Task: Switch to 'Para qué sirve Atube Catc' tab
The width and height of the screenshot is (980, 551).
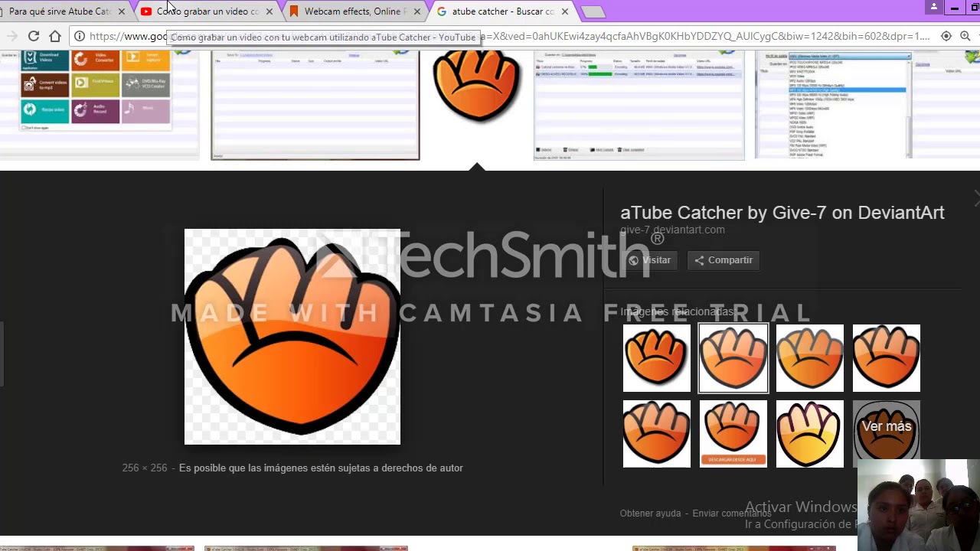Action: tap(60, 11)
